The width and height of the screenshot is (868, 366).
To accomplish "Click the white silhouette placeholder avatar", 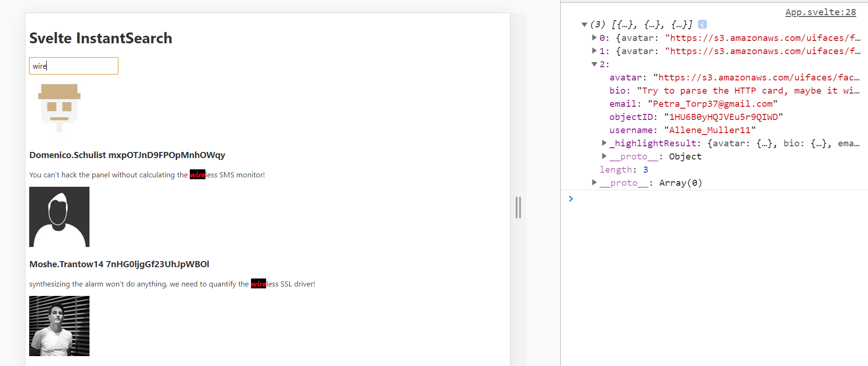I will 59,217.
